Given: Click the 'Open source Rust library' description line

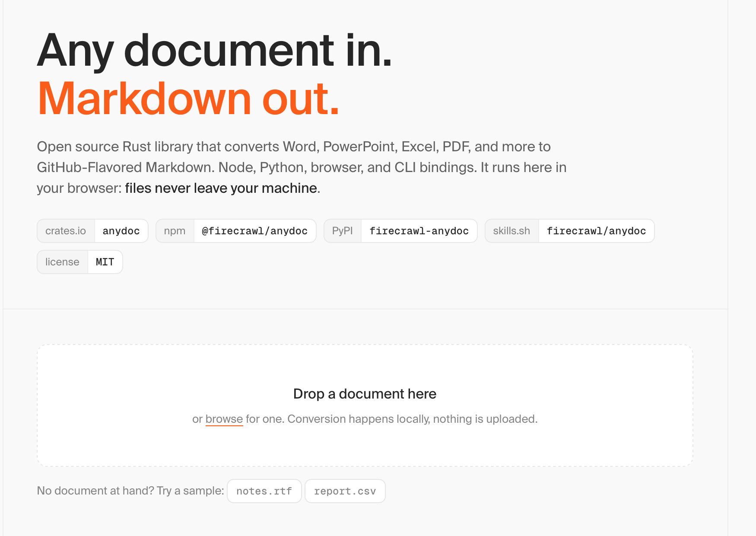Looking at the screenshot, I should click(x=294, y=147).
